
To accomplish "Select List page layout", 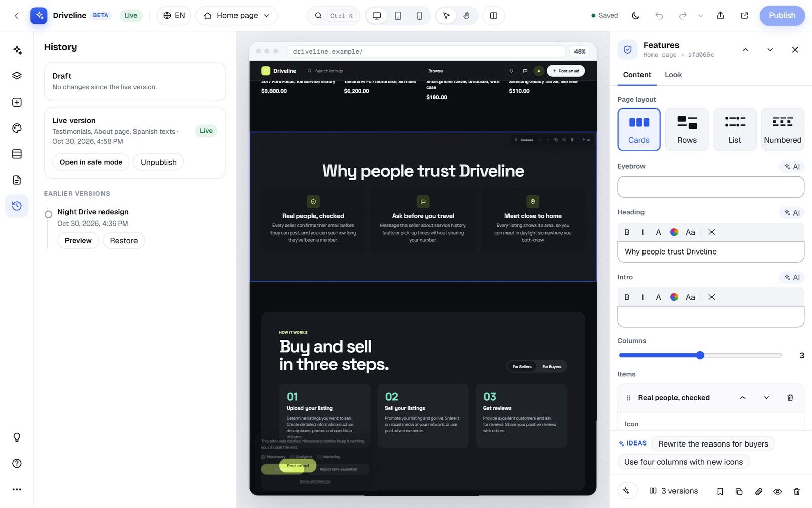I will (x=735, y=130).
